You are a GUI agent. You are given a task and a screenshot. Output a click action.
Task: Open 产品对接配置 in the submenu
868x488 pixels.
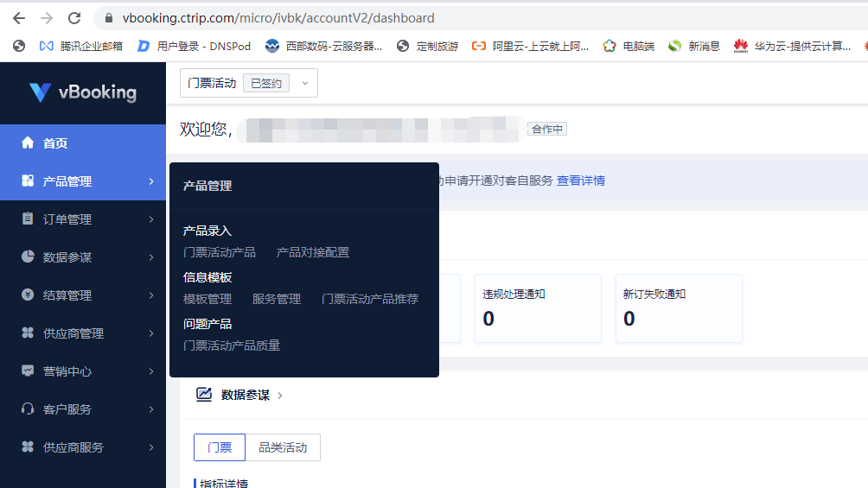(x=313, y=252)
